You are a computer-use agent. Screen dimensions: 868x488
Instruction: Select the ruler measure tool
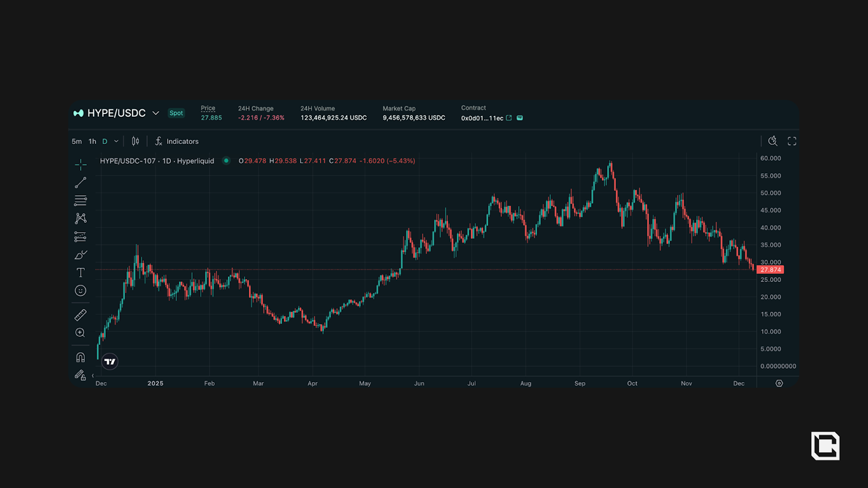tap(80, 315)
